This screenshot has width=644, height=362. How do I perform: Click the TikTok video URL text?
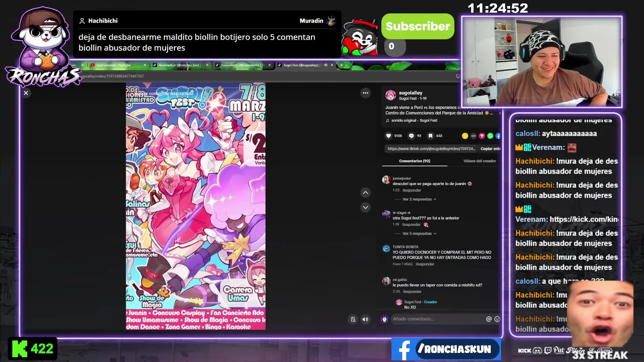(x=431, y=149)
